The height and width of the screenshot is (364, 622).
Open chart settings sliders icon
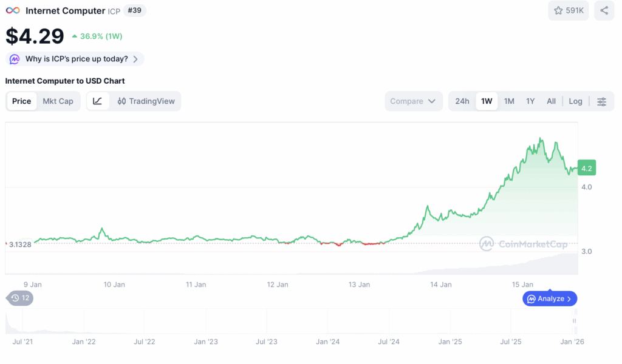pos(601,101)
